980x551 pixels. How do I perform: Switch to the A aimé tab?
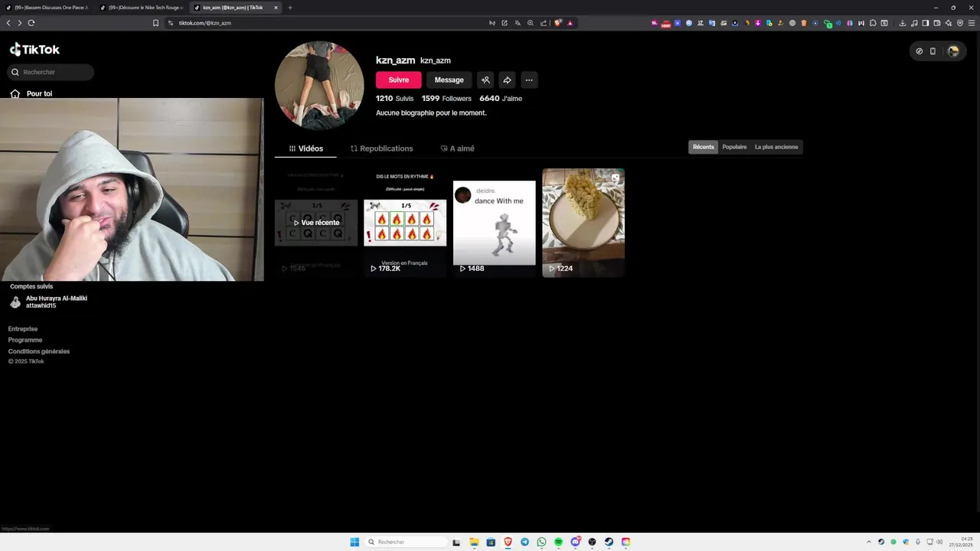(x=458, y=148)
